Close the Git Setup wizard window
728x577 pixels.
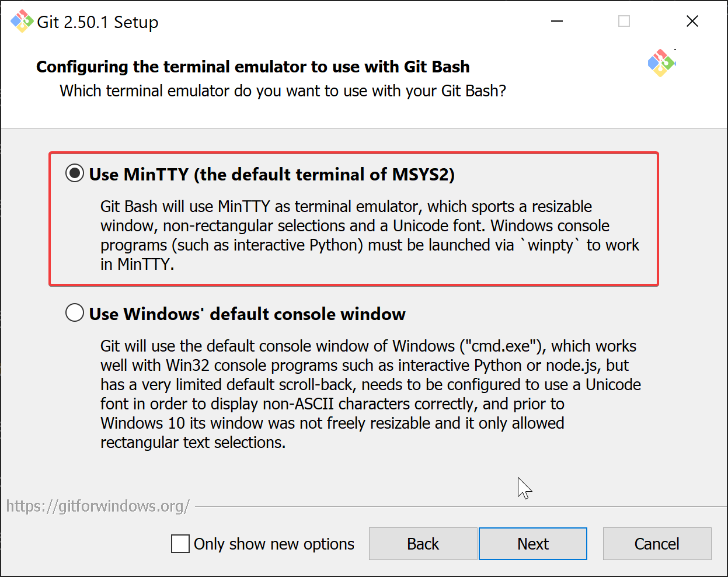[x=692, y=22]
